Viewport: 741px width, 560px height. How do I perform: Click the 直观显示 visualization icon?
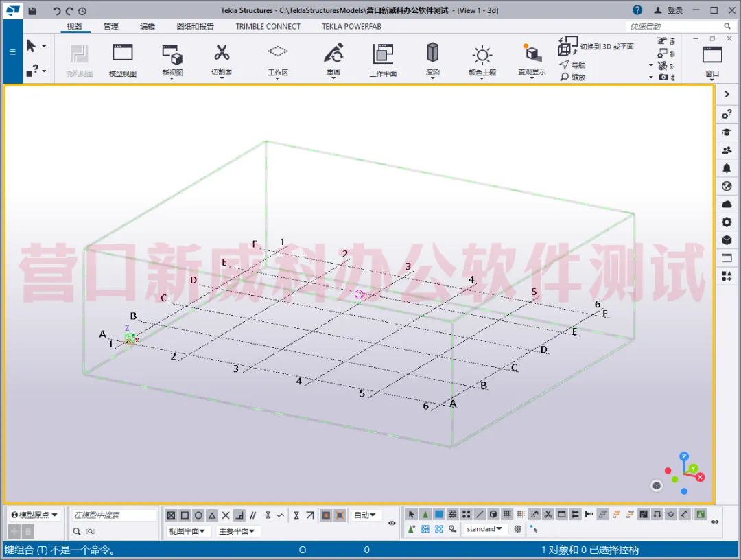point(532,52)
